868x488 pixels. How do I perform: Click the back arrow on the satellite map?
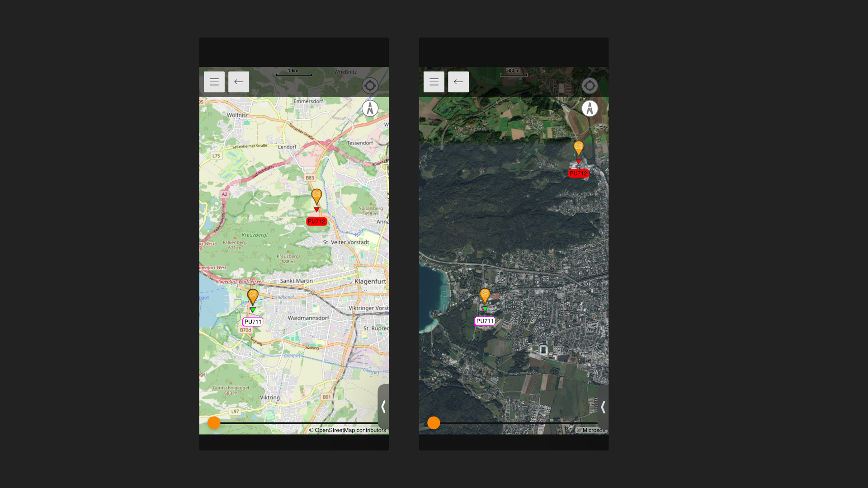click(x=458, y=82)
